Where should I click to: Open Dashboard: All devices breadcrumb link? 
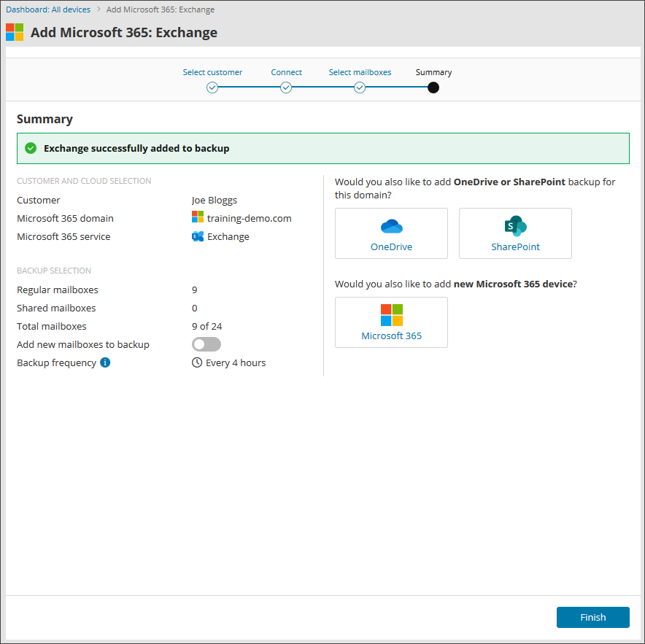point(48,9)
